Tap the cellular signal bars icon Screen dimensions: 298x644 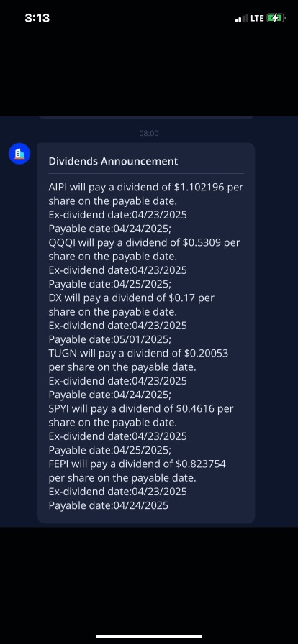tap(242, 19)
